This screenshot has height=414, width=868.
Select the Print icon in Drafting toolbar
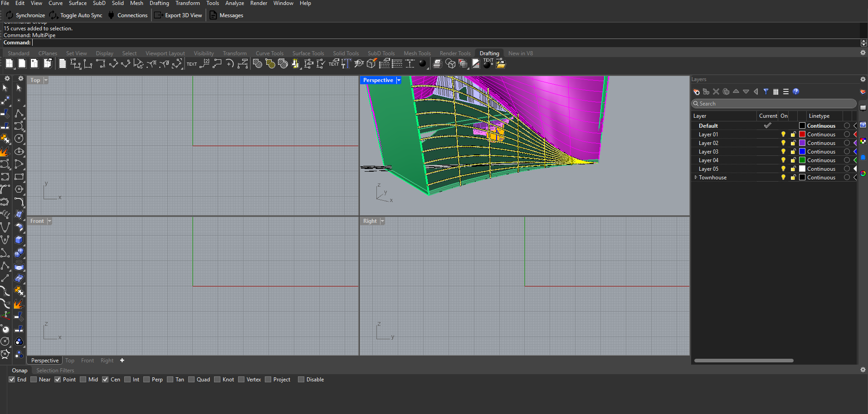(x=437, y=64)
